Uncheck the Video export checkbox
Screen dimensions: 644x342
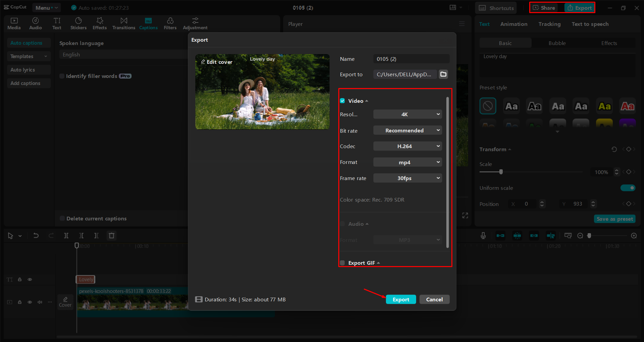(x=342, y=100)
